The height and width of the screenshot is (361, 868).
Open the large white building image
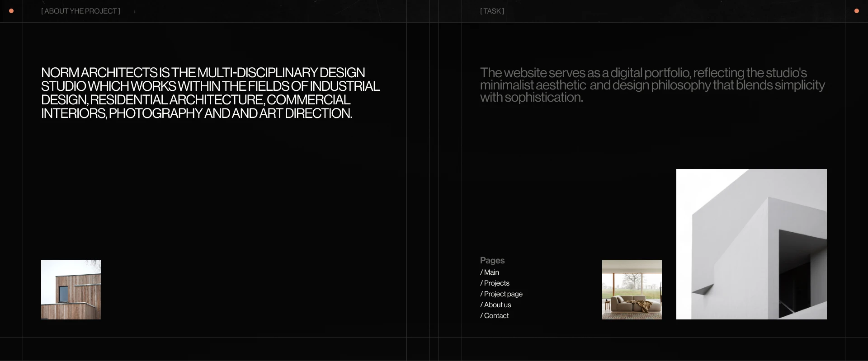(x=751, y=244)
